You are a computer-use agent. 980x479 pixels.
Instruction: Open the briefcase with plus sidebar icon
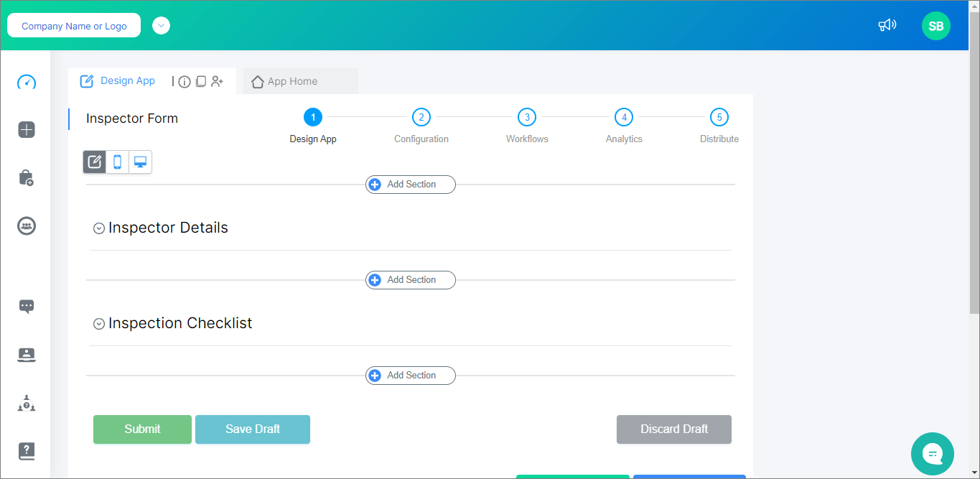tap(26, 177)
